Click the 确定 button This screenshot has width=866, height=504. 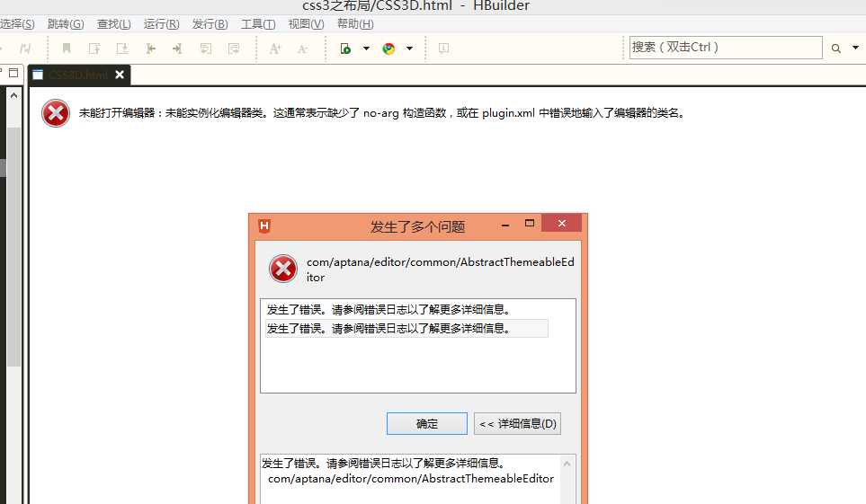point(427,423)
